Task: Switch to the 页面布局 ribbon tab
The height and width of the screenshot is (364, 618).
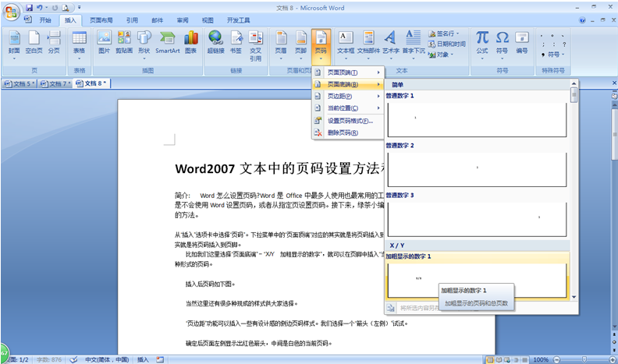Action: point(101,20)
